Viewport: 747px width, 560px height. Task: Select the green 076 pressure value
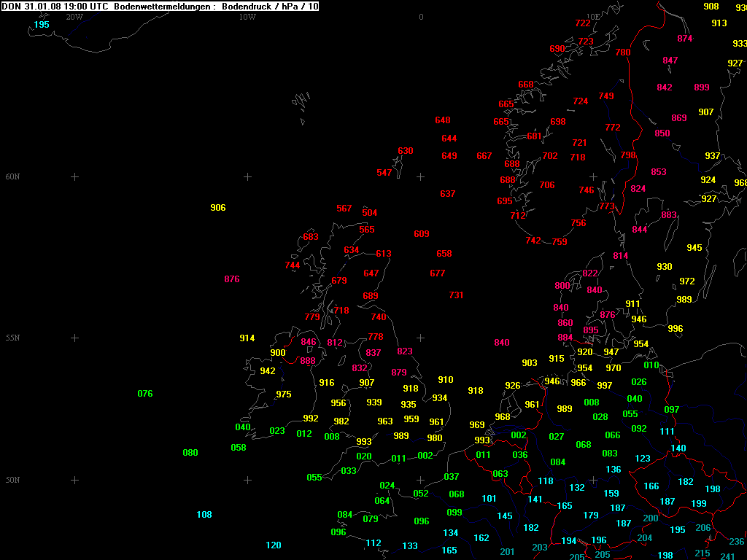coord(145,394)
